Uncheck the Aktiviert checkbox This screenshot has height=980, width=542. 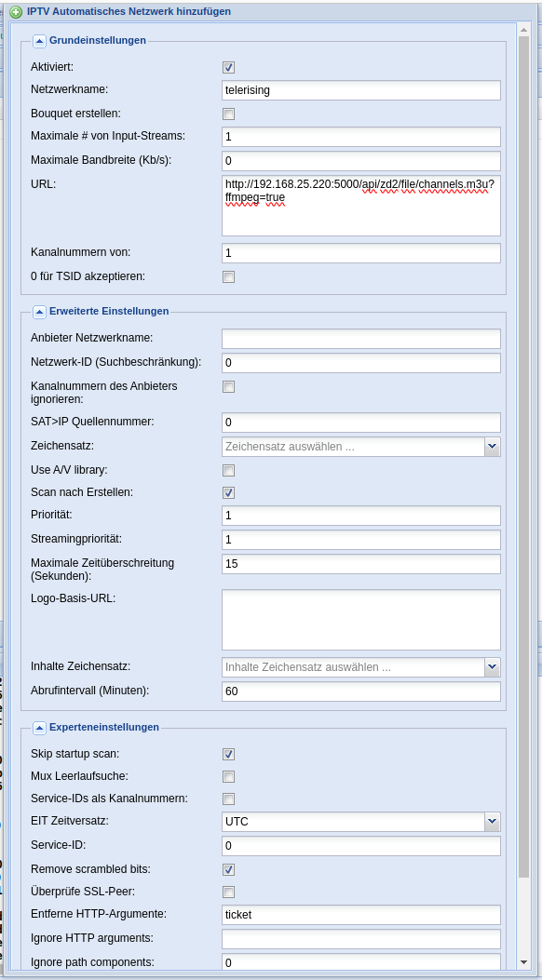pyautogui.click(x=229, y=68)
